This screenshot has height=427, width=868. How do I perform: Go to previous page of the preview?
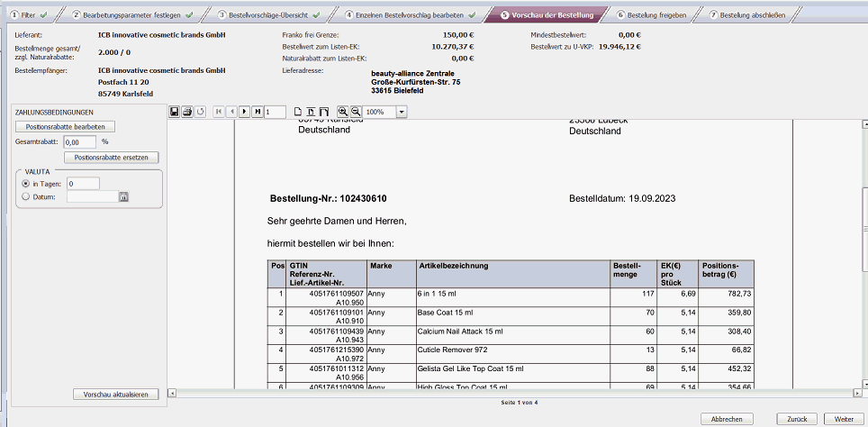pyautogui.click(x=231, y=112)
